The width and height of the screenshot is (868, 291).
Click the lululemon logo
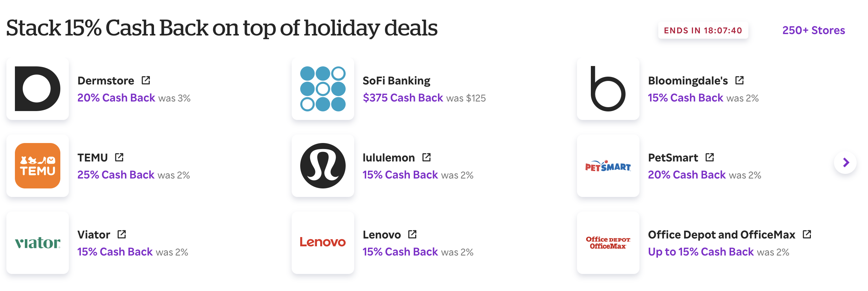click(x=323, y=165)
